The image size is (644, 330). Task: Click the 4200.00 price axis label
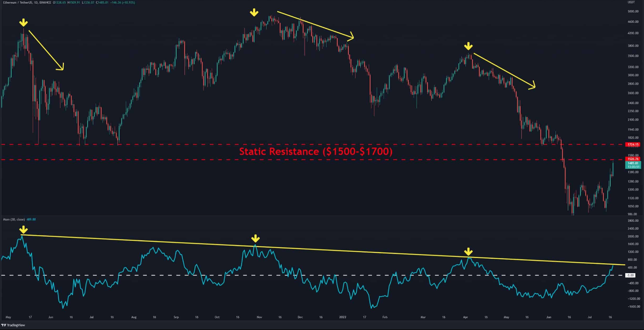633,33
